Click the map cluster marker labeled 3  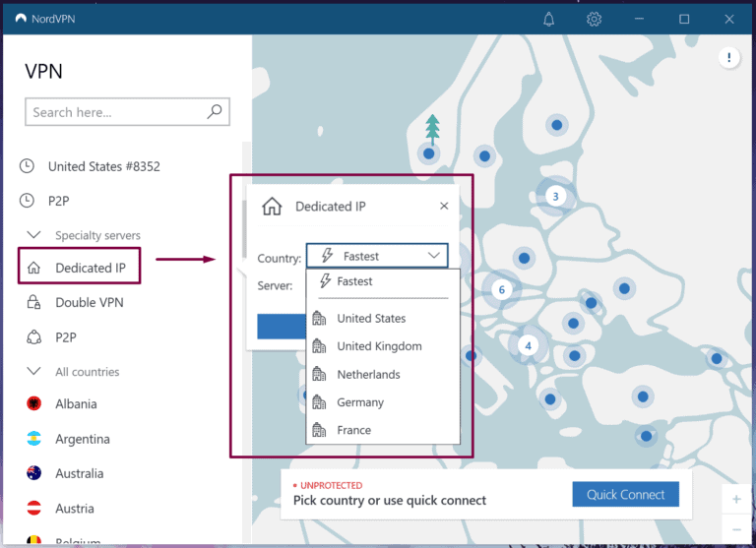click(555, 196)
